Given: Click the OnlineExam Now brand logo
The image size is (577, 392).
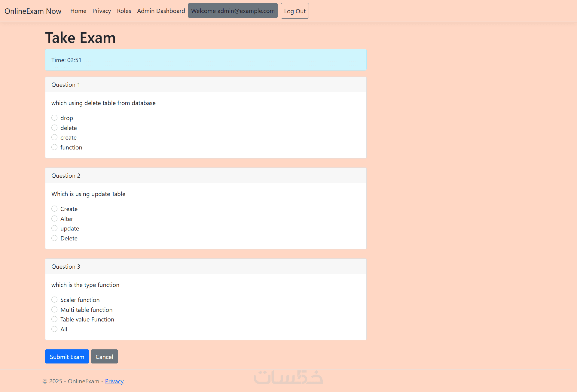Looking at the screenshot, I should click(33, 11).
